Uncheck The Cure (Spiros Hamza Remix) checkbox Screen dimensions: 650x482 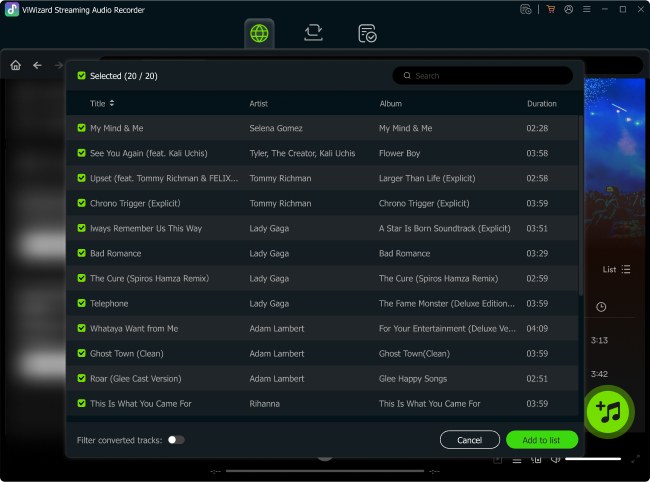pos(81,278)
